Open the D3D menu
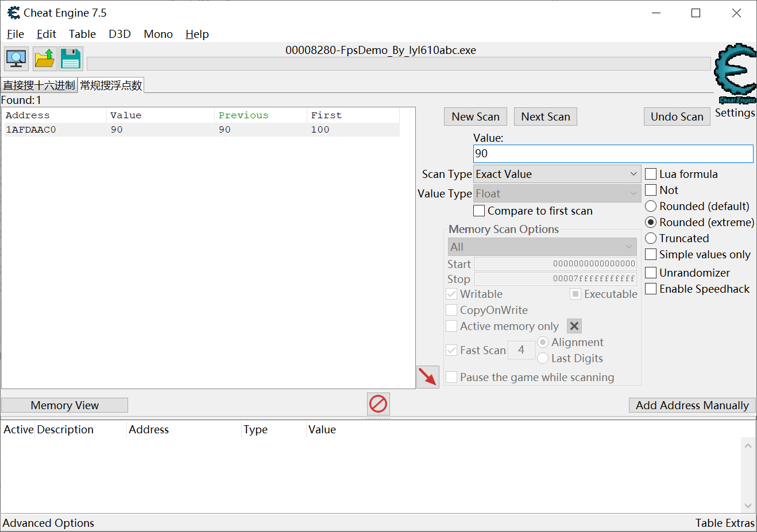757x532 pixels. tap(119, 34)
